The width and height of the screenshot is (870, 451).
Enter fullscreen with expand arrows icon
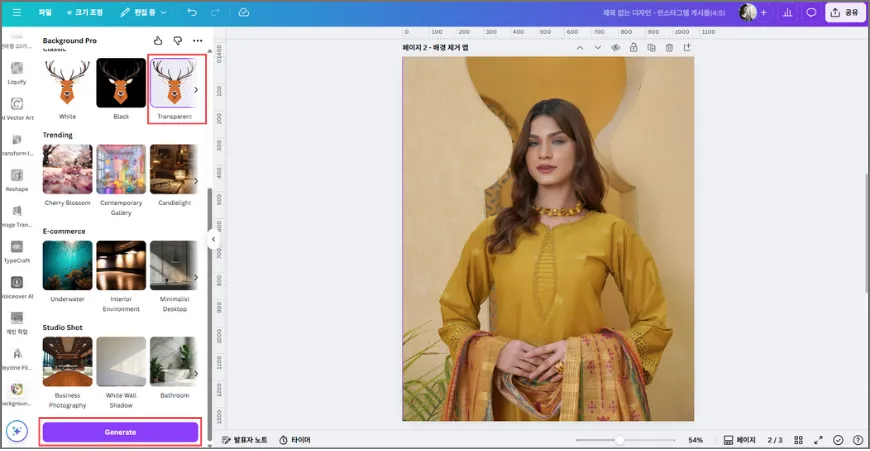point(818,440)
